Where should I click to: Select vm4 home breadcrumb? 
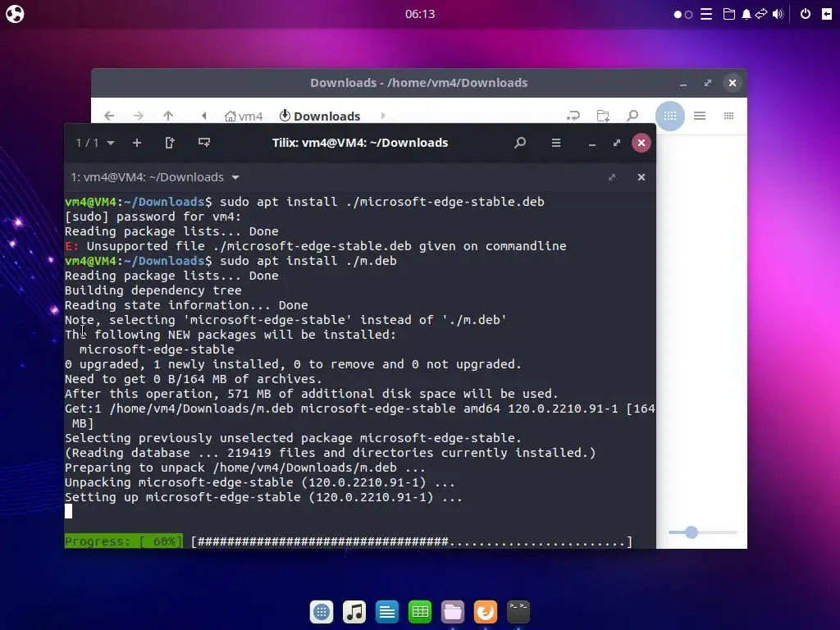click(244, 116)
